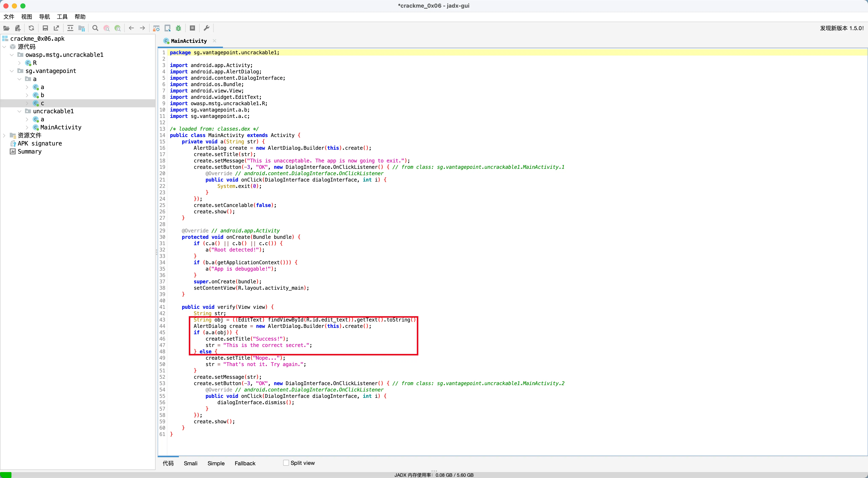Click the deobfuscation lock-gear icon
Viewport: 868px width, 478px height.
(156, 28)
